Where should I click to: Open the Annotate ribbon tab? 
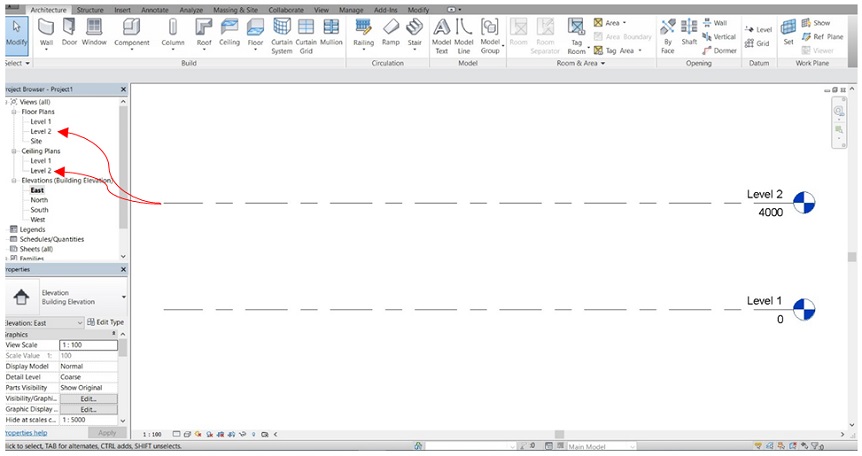[153, 9]
